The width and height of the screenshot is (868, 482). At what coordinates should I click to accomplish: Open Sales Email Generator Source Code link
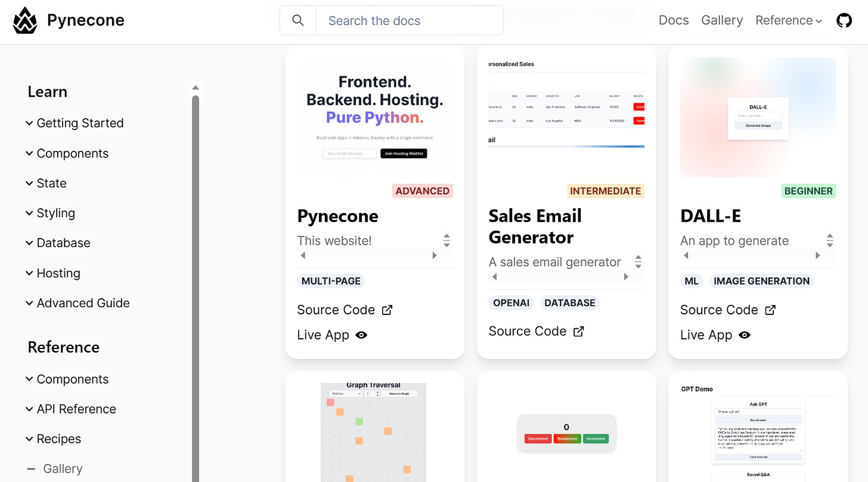click(x=536, y=331)
